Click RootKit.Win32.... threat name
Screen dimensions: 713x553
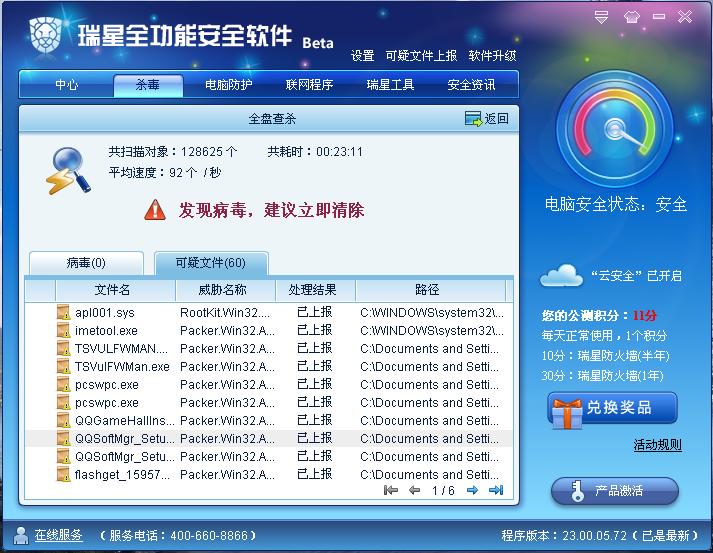coord(225,313)
